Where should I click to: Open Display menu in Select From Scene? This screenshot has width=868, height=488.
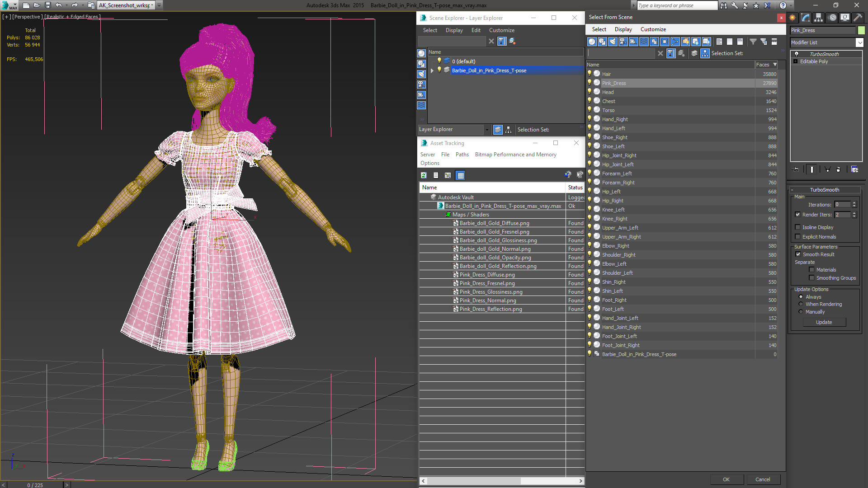623,29
